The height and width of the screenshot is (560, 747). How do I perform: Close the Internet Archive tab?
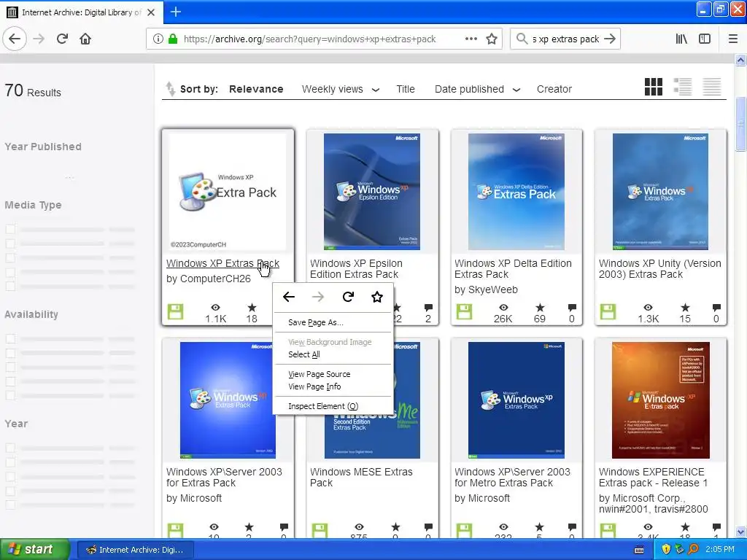point(151,12)
